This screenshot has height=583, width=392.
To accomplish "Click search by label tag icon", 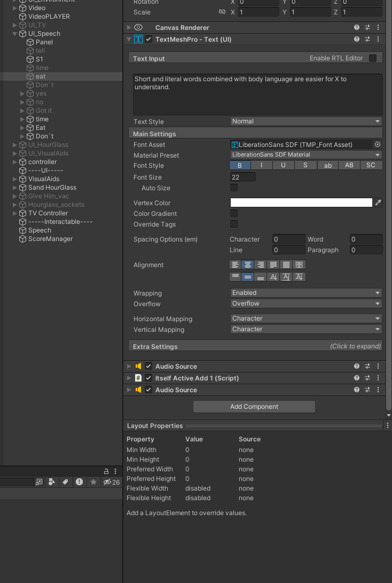I will (65, 482).
